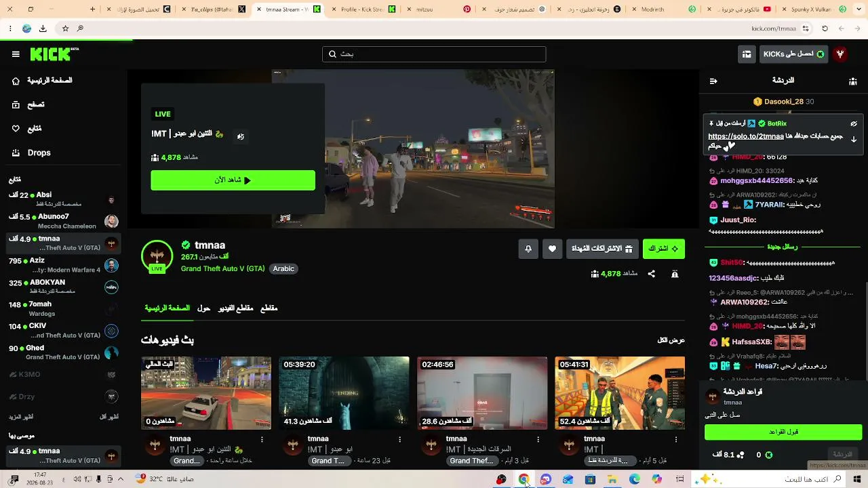Open the 05:39:20 video thumbnail
Image resolution: width=868 pixels, height=488 pixels.
tap(344, 393)
